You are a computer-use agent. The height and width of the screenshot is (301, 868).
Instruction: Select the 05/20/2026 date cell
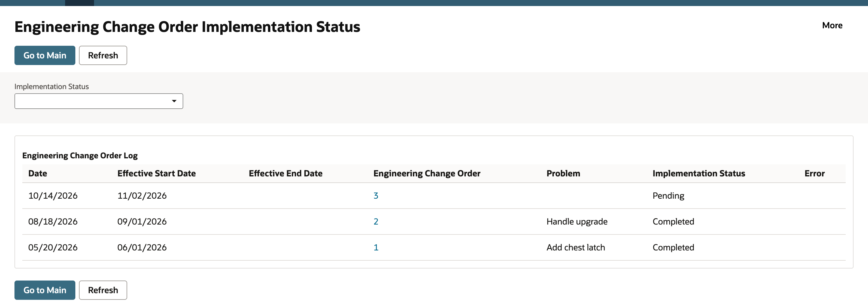tap(53, 247)
